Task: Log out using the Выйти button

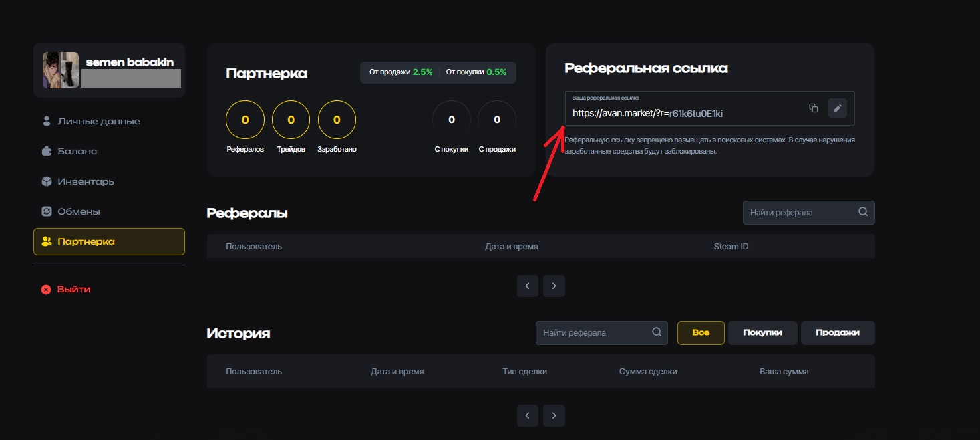Action: [73, 290]
